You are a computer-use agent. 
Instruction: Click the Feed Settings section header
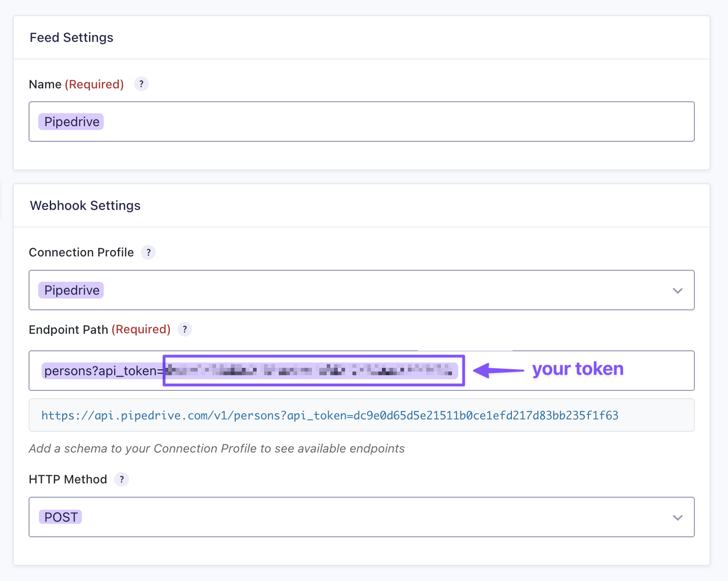(71, 38)
